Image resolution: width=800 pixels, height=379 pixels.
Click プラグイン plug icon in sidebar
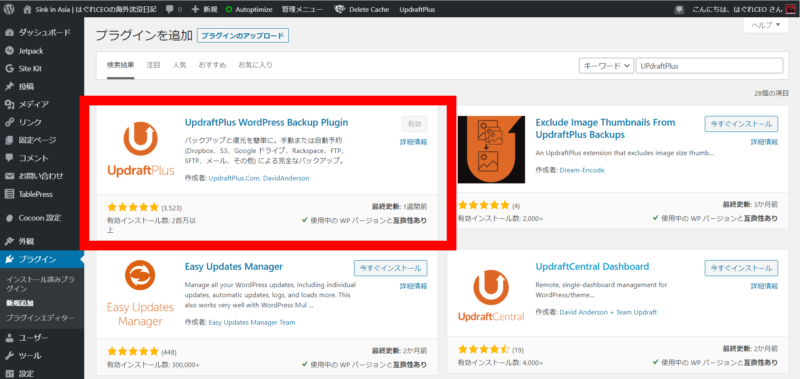click(9, 260)
